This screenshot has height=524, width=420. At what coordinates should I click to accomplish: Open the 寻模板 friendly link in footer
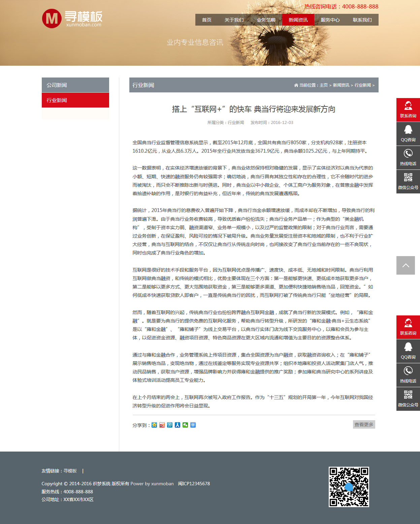[70, 471]
